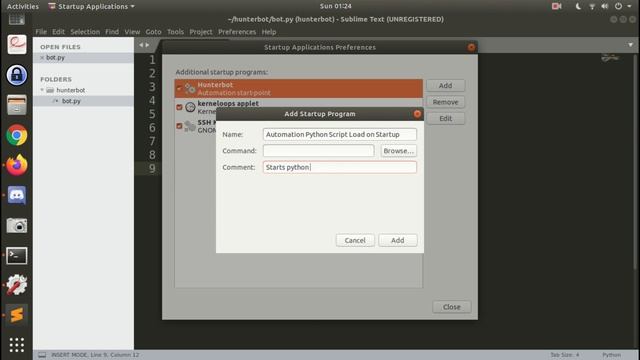Open the power menu icon
This screenshot has width=640, height=360.
(618, 6)
